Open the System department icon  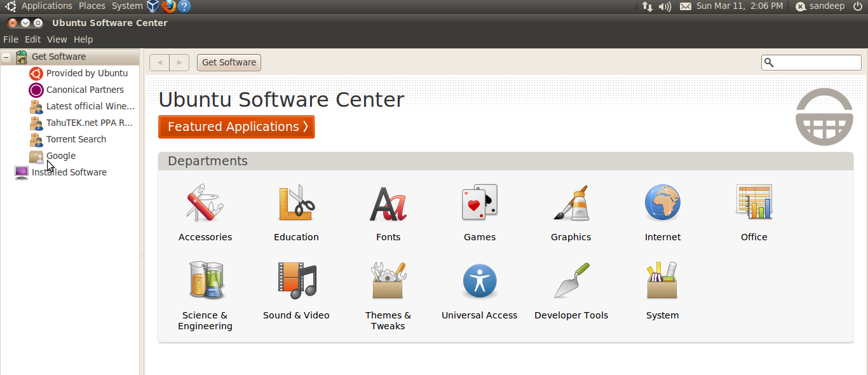(663, 280)
